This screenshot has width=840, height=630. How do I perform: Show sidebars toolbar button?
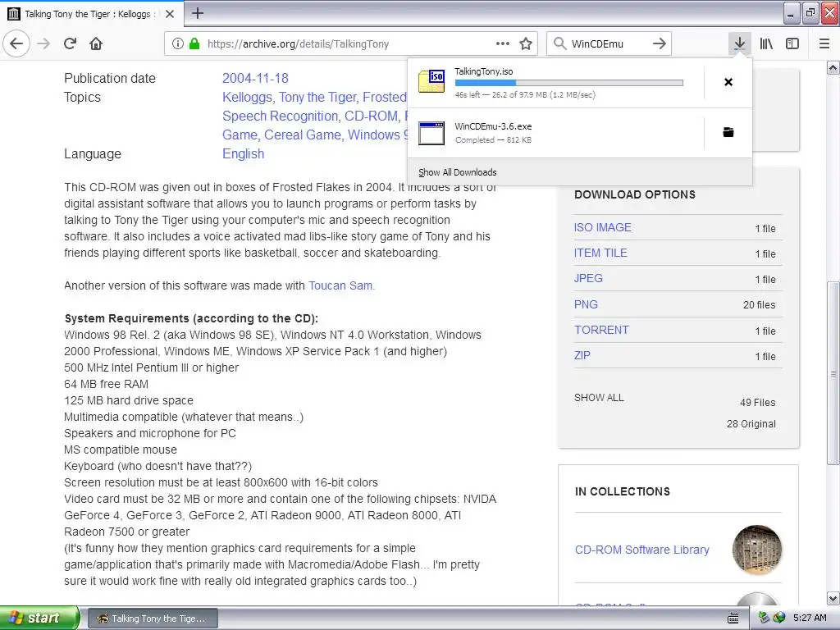pyautogui.click(x=792, y=43)
